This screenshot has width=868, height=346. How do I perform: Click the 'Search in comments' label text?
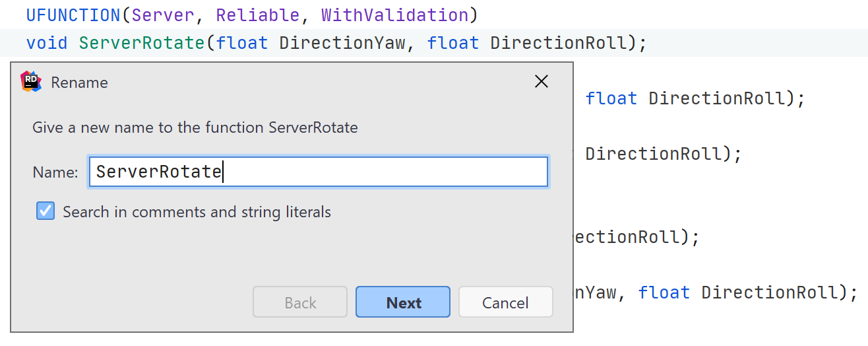point(197,212)
